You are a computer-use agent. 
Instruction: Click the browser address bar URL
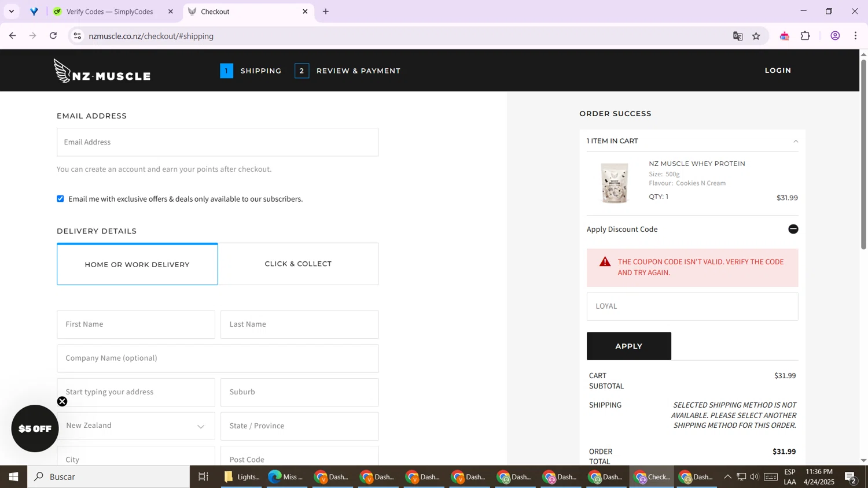tap(151, 36)
